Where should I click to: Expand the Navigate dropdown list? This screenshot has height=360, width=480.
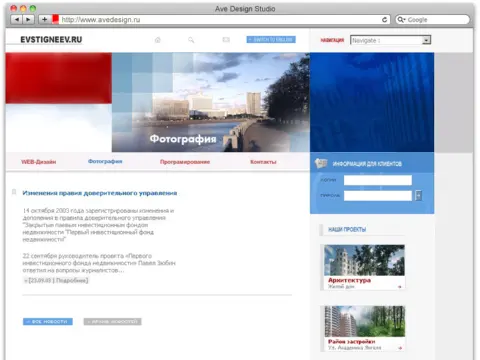click(x=426, y=40)
